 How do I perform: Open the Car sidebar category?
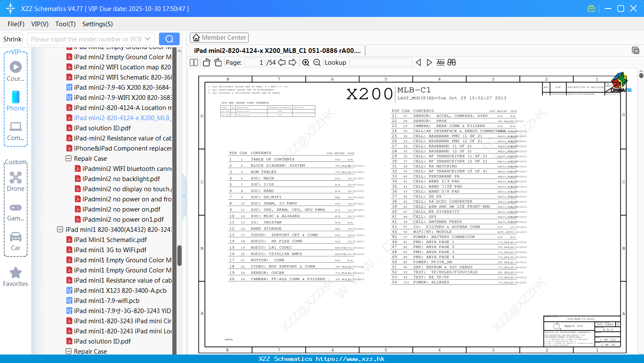pyautogui.click(x=16, y=241)
